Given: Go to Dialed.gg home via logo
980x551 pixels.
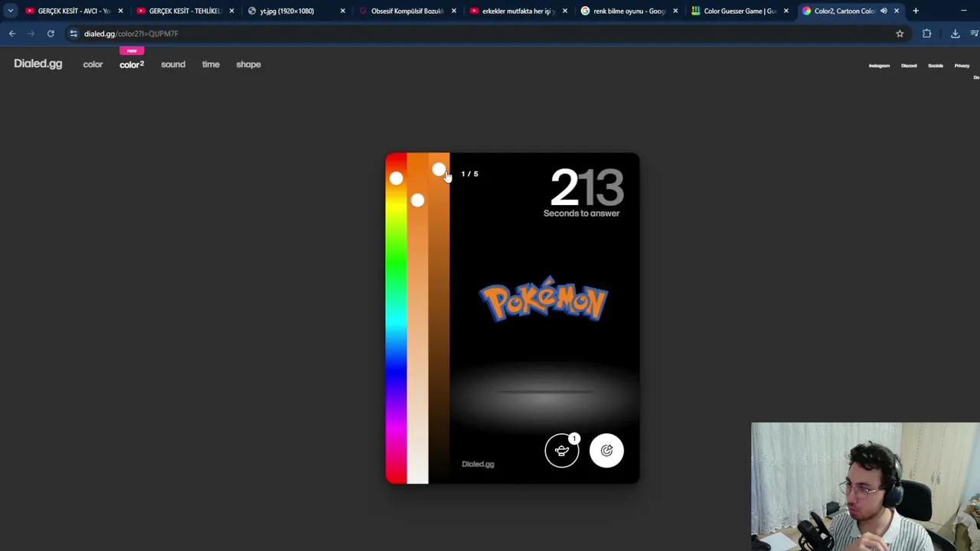Looking at the screenshot, I should pyautogui.click(x=38, y=64).
